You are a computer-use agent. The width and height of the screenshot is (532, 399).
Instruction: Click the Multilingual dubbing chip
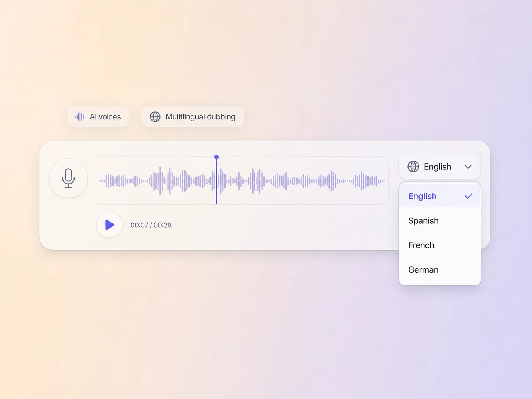pyautogui.click(x=193, y=117)
